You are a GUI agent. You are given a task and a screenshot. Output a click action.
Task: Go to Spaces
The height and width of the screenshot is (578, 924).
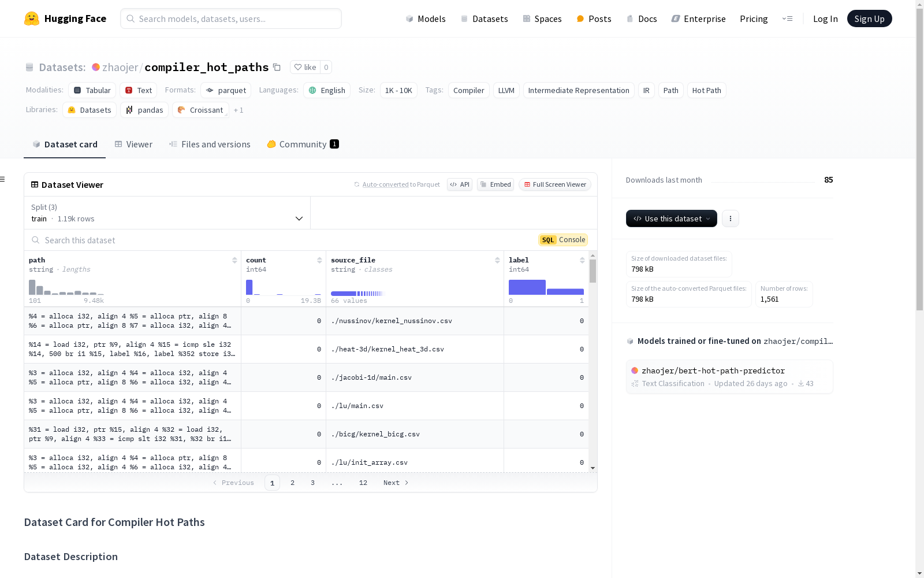[x=542, y=18]
